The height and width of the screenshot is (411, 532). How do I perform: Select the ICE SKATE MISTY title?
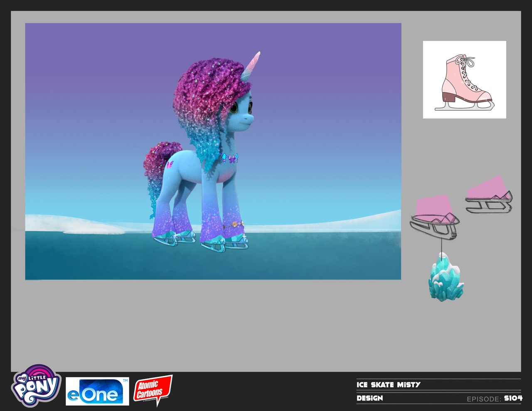(388, 384)
